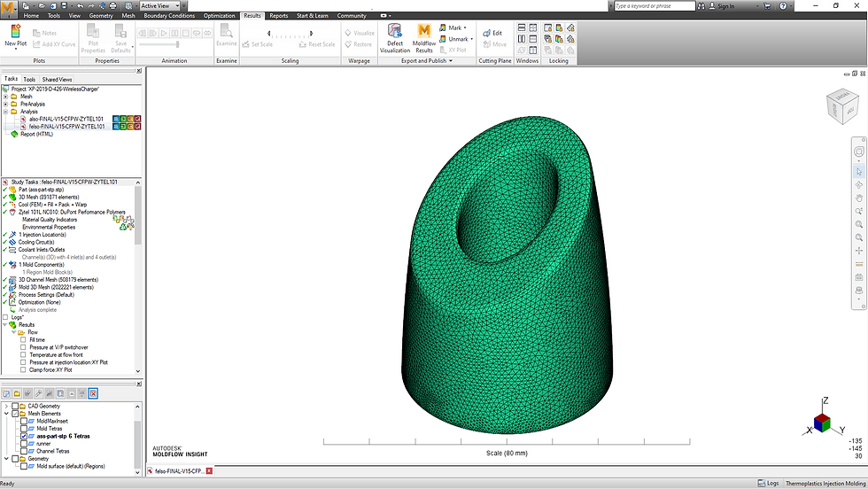The height and width of the screenshot is (489, 868).
Task: Click the new layer icon in layers toolbar
Action: 7,393
